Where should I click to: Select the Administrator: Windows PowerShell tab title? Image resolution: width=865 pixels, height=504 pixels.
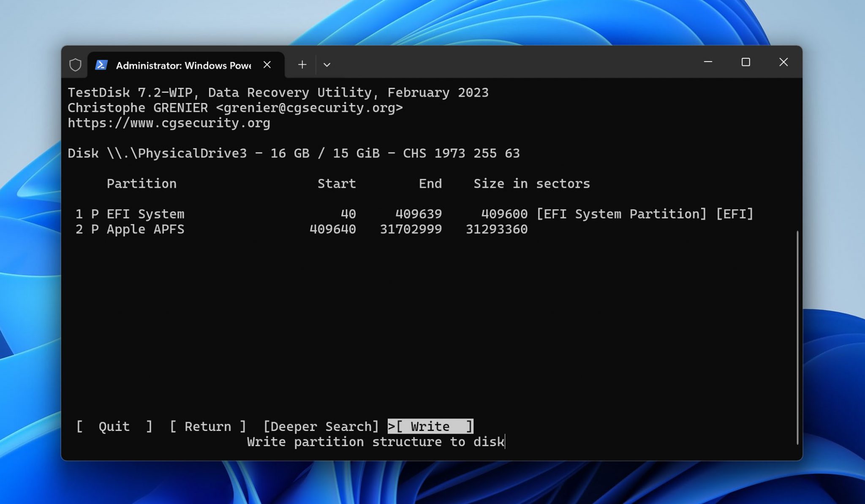point(183,65)
